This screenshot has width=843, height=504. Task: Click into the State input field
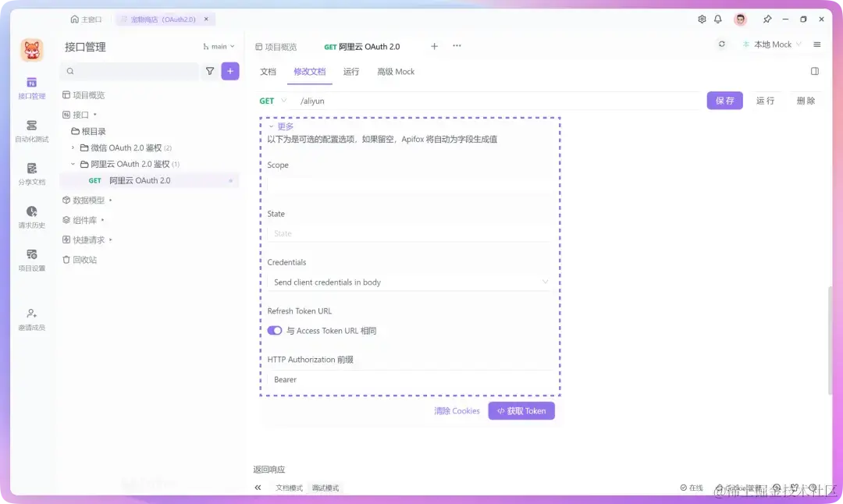click(411, 233)
